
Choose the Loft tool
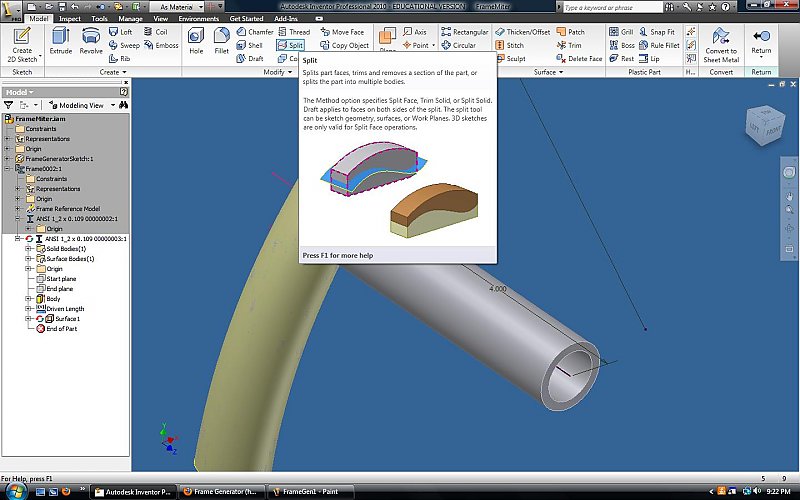tap(120, 32)
